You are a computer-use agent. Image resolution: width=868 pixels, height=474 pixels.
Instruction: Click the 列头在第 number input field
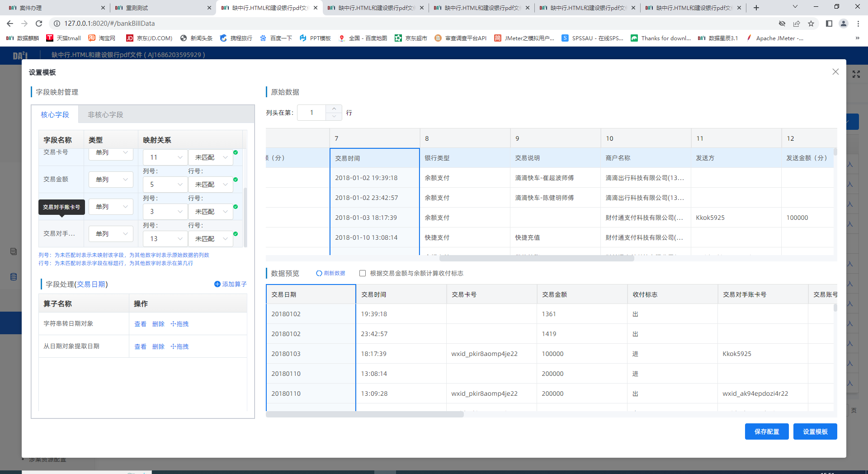click(x=311, y=113)
